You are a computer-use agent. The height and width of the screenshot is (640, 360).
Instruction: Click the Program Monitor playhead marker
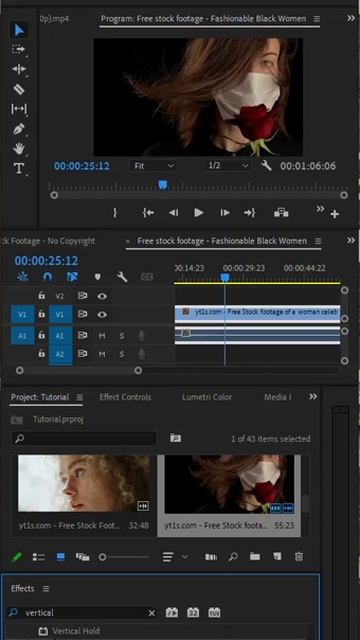tap(163, 185)
